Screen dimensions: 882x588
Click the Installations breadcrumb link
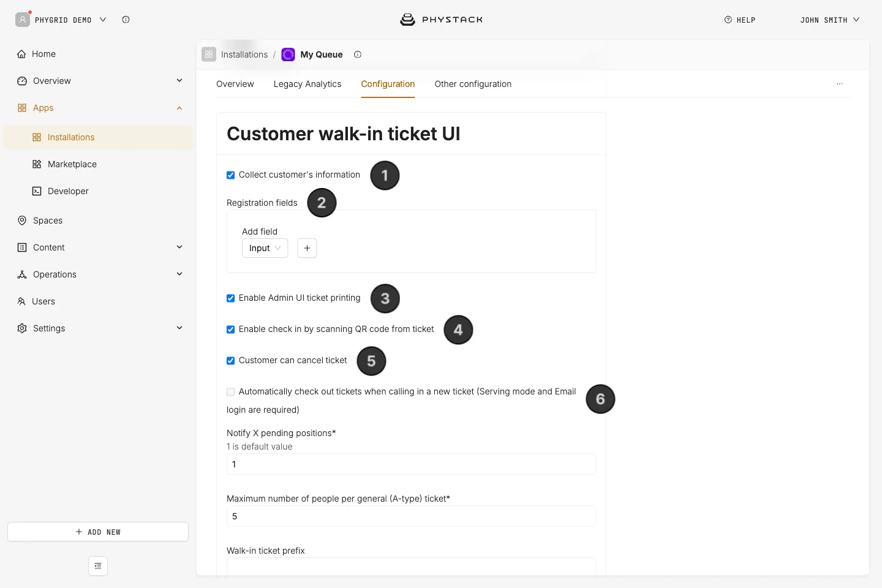pyautogui.click(x=244, y=55)
